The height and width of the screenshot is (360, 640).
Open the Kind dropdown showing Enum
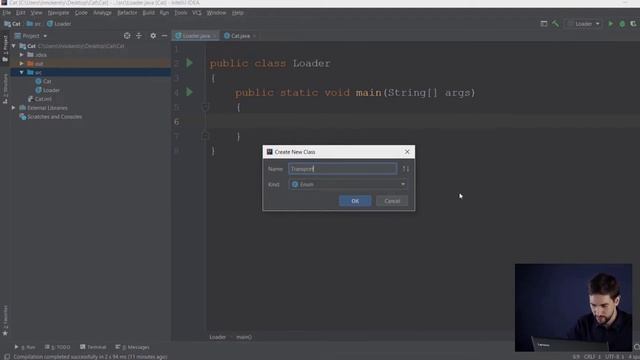pyautogui.click(x=348, y=184)
